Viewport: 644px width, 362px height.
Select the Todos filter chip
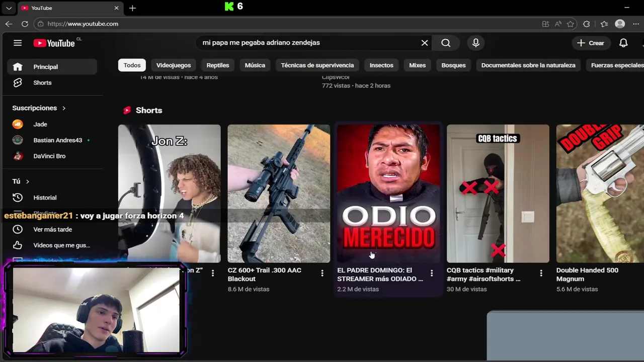click(x=132, y=65)
